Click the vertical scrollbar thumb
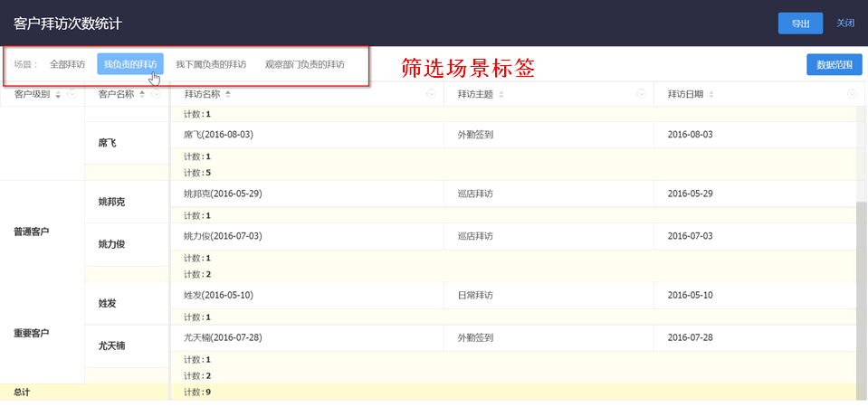Screen dimensions: 868x407 (x=862, y=299)
